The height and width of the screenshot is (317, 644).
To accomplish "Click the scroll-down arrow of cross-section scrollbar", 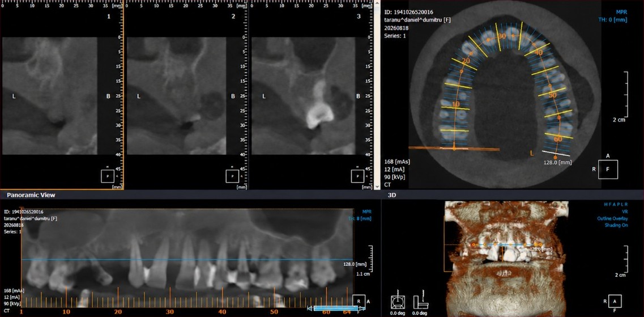I will tap(377, 186).
